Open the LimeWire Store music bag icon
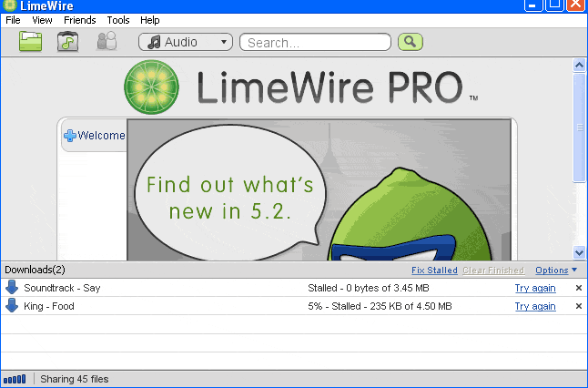The image size is (588, 388). 67,41
